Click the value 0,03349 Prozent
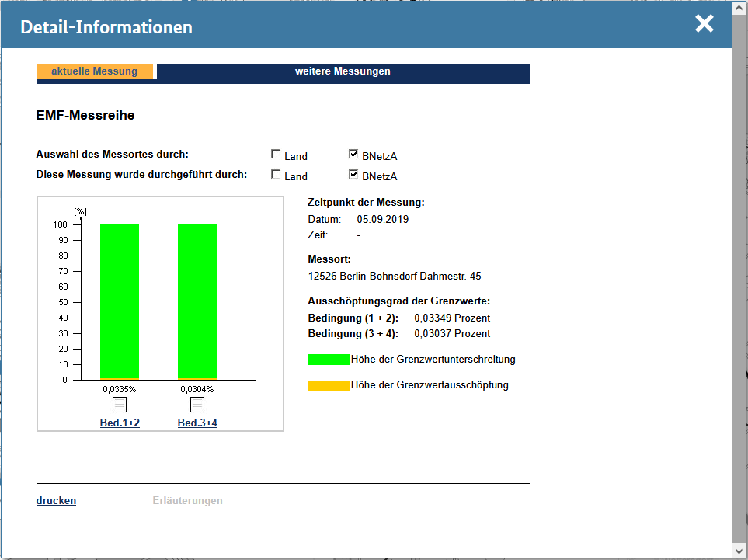 point(452,318)
